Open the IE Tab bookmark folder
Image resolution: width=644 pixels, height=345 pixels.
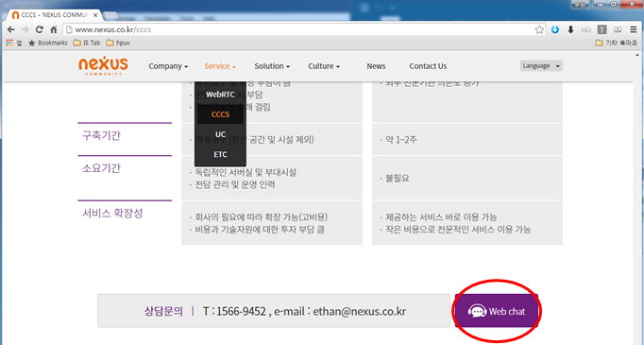[x=87, y=43]
